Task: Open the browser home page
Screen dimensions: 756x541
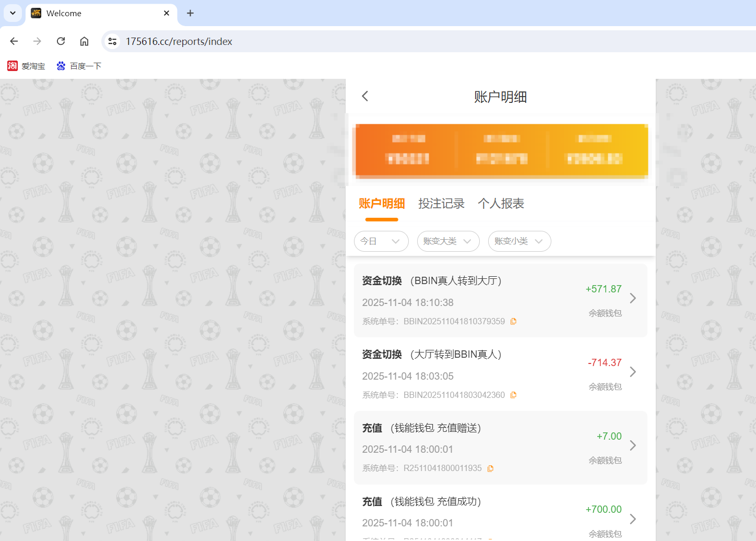Action: 84,41
